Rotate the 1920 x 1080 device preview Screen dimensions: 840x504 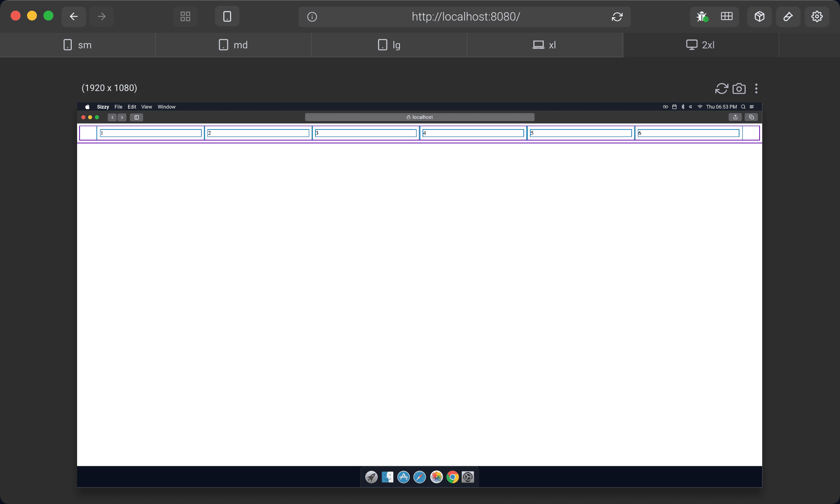click(x=721, y=89)
